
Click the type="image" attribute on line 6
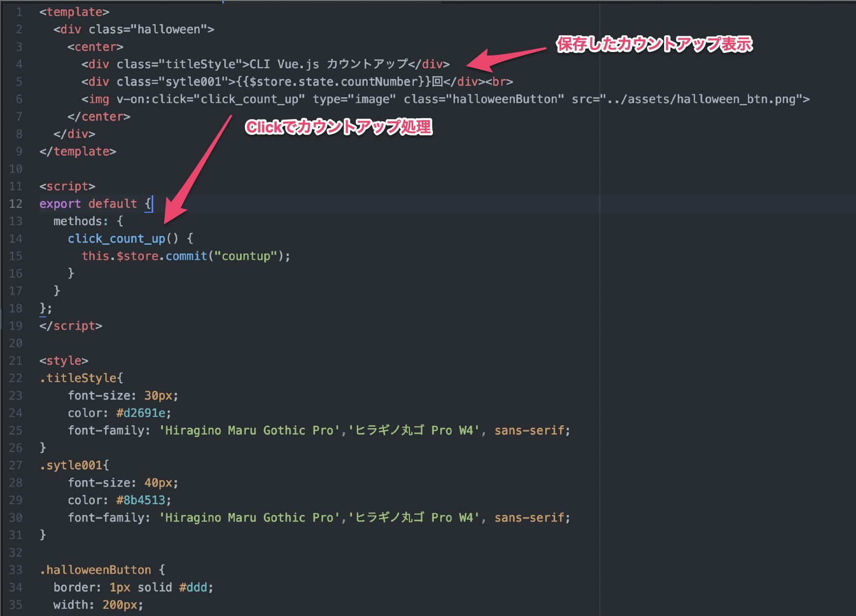point(354,99)
